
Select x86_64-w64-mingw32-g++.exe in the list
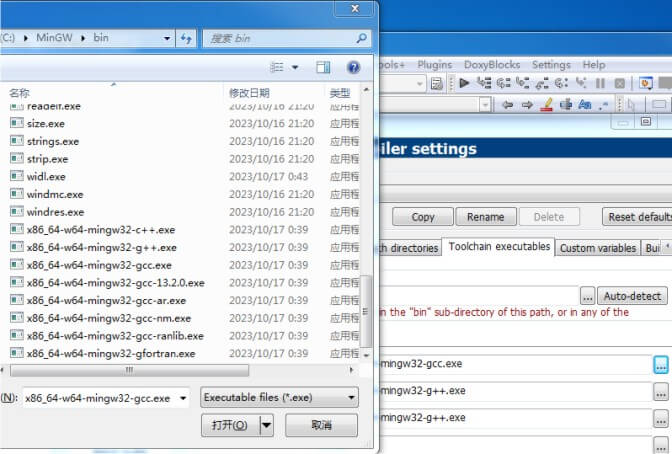tap(101, 247)
